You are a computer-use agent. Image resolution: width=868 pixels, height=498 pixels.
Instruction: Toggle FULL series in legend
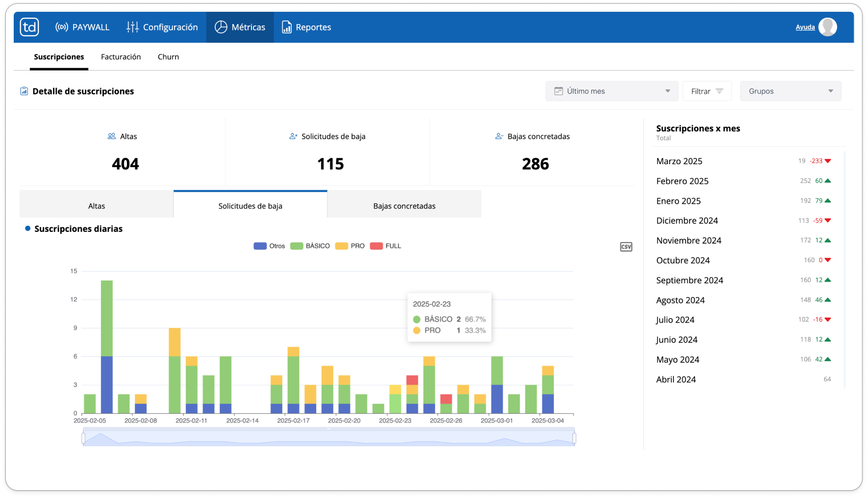[385, 246]
